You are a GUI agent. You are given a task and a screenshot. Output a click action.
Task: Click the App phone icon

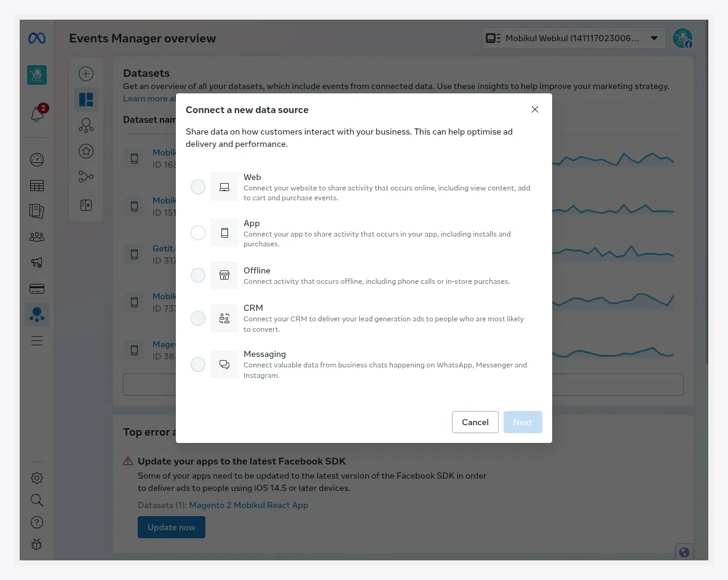[224, 233]
